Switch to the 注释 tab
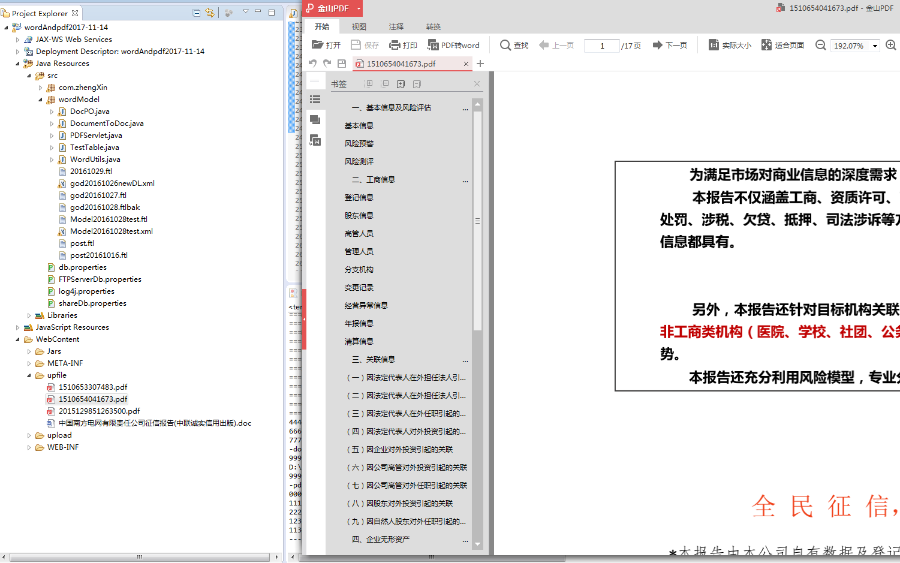The height and width of the screenshot is (563, 900). click(396, 26)
